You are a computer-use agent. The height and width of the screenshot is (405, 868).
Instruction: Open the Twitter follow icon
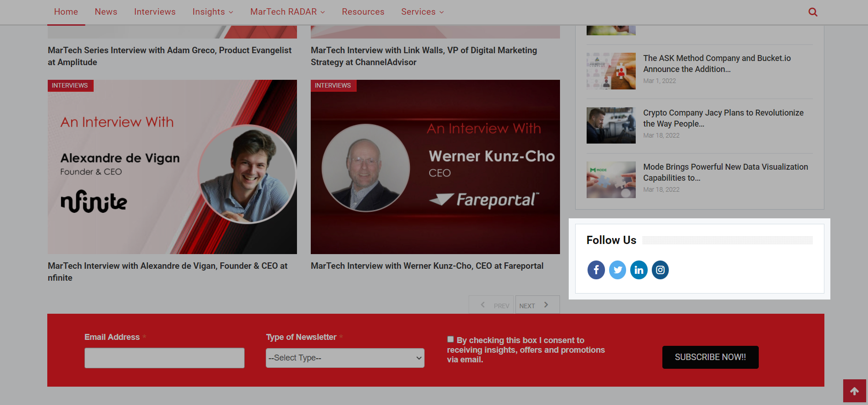tap(617, 270)
